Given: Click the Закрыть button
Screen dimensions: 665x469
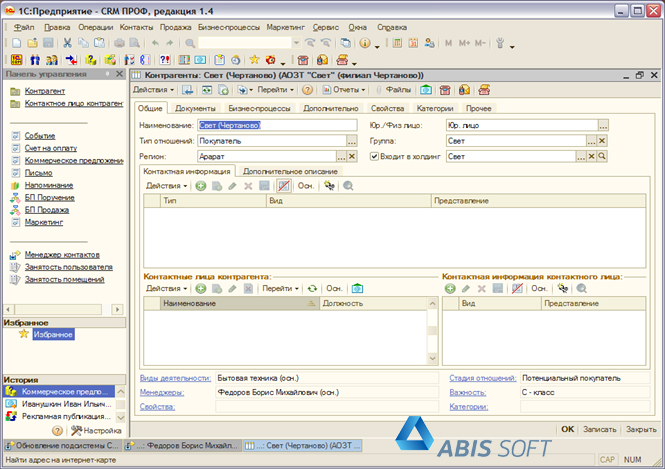Looking at the screenshot, I should [641, 429].
